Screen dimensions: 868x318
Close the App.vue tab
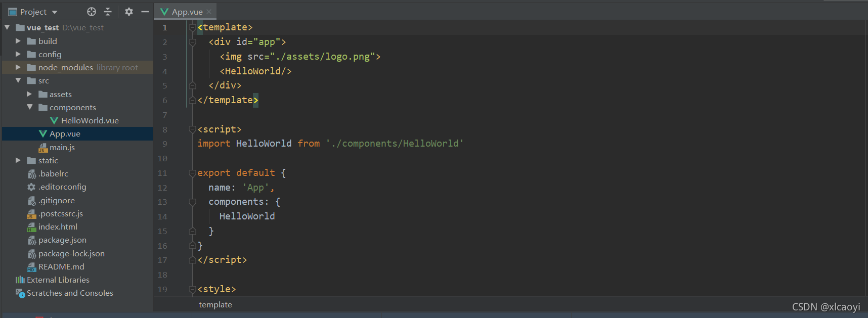tap(209, 12)
